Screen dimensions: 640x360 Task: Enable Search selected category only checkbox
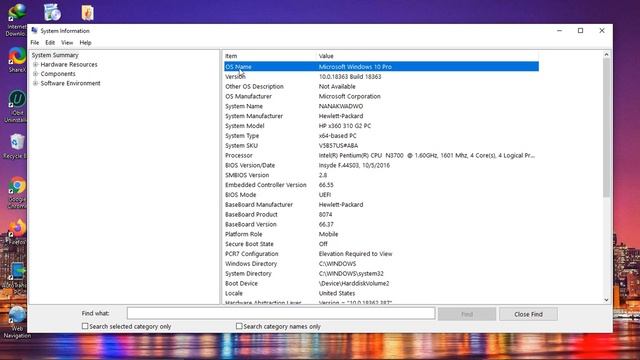85,326
